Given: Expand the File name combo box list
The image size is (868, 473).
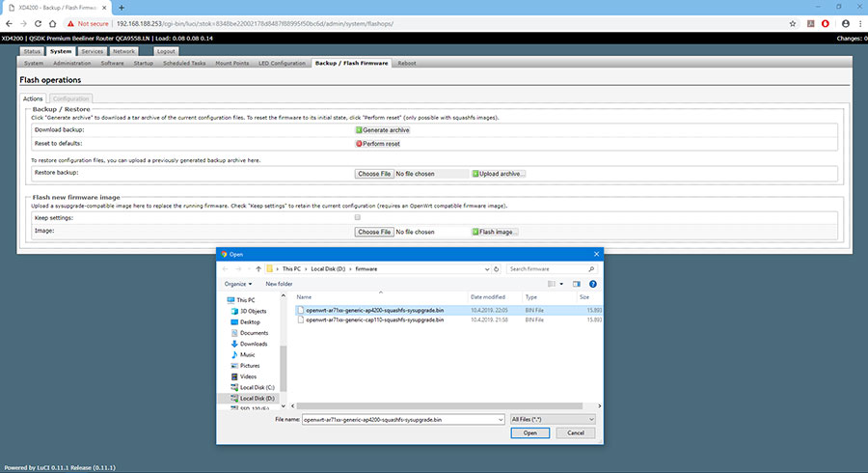Looking at the screenshot, I should point(501,421).
